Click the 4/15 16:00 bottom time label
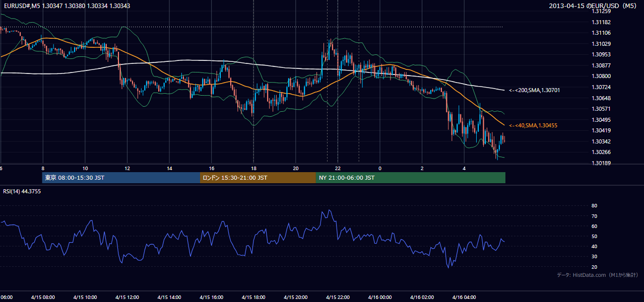 click(212, 297)
